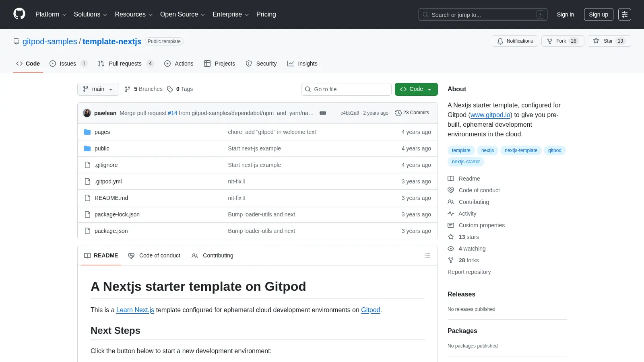Open the package-lock.json file

[x=117, y=214]
